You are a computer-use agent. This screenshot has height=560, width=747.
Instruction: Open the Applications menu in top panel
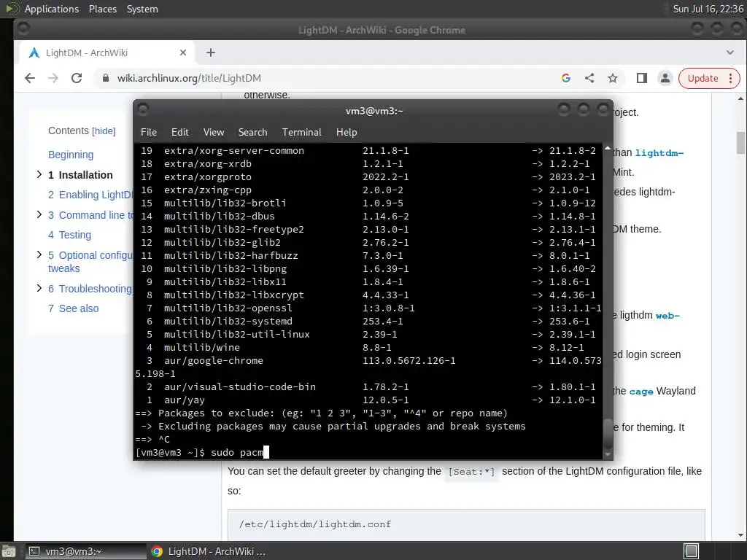pyautogui.click(x=52, y=9)
